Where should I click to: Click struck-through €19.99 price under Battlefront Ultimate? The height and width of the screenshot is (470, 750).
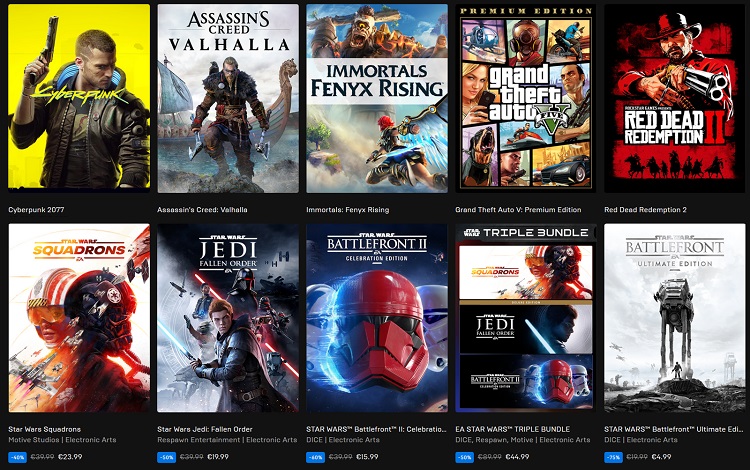637,457
